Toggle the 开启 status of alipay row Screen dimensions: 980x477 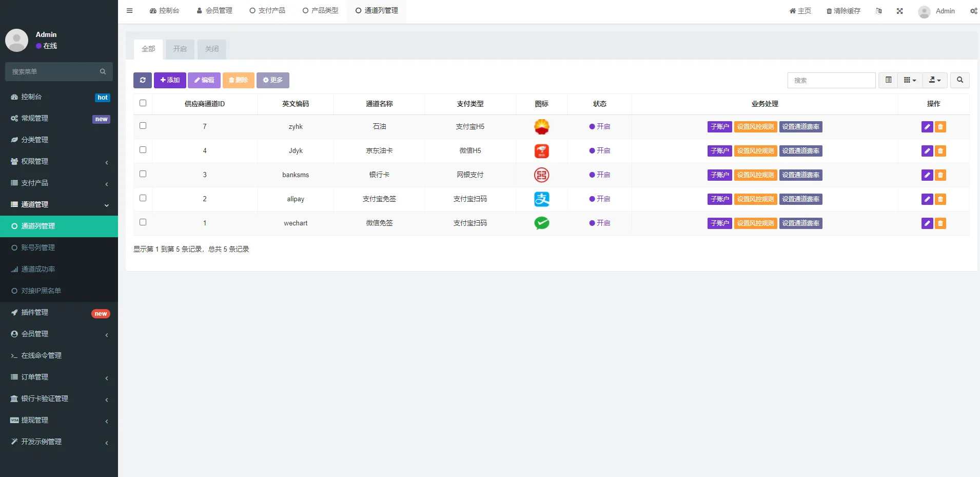click(x=599, y=199)
